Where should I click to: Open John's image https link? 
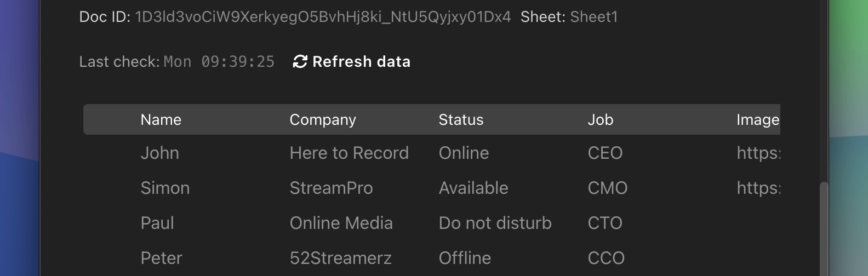(758, 153)
